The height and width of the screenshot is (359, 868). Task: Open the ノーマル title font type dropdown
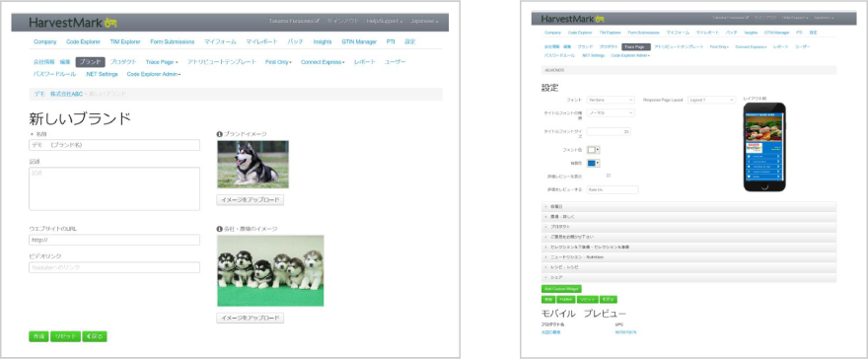611,112
